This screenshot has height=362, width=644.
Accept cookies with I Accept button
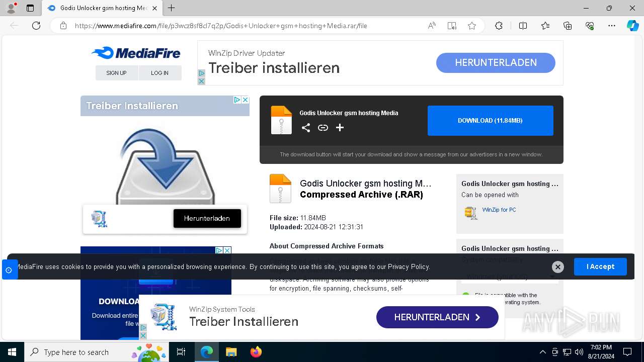(600, 266)
